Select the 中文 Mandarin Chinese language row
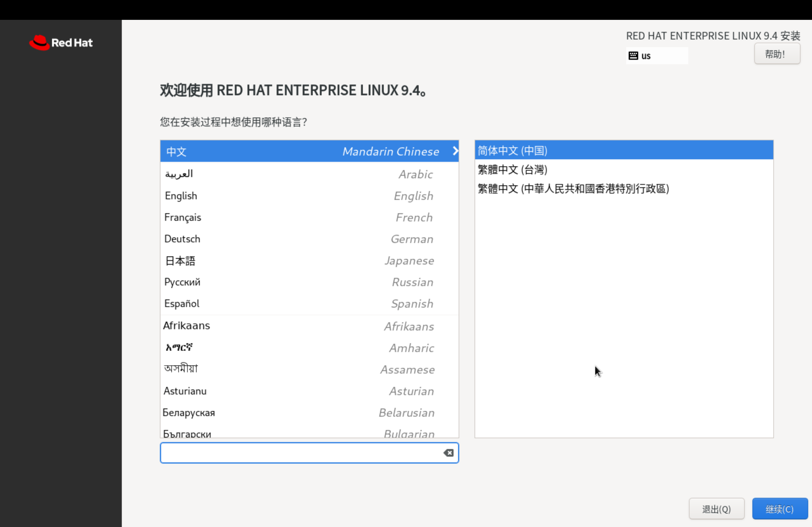812x527 pixels. pos(309,151)
